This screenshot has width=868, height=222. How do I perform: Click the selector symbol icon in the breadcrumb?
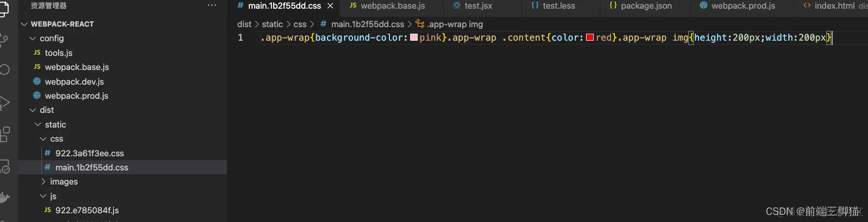(x=419, y=24)
